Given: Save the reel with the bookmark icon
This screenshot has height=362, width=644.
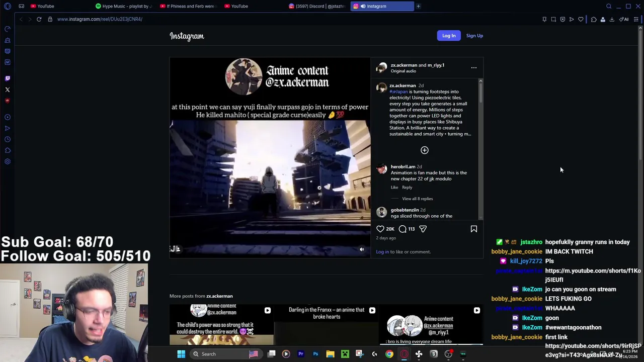Looking at the screenshot, I should point(474,229).
